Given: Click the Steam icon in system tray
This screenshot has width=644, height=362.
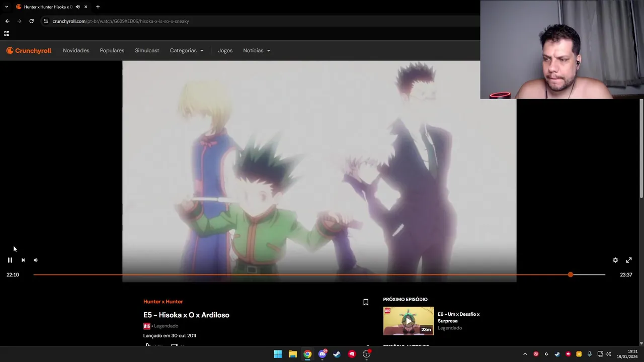Looking at the screenshot, I should pyautogui.click(x=557, y=354).
